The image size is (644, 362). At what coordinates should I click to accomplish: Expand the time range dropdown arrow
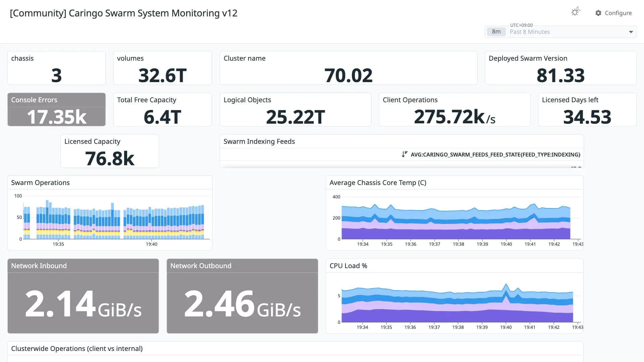(631, 32)
